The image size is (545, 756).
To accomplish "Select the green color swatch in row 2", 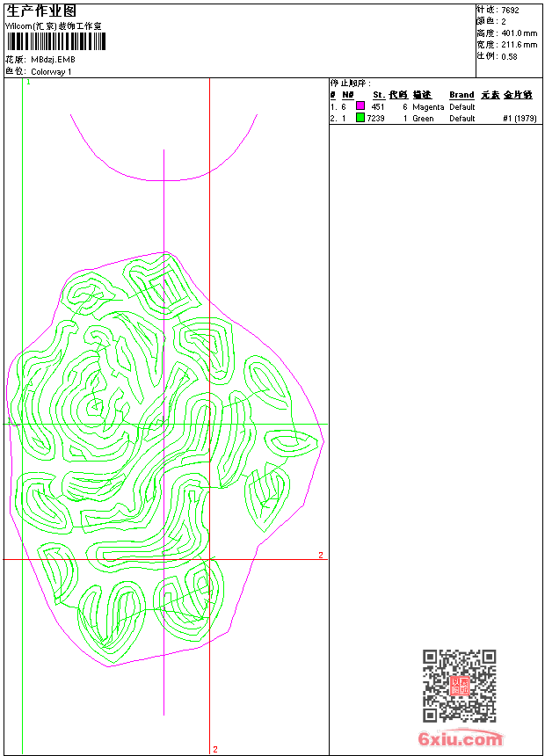I will [x=360, y=118].
